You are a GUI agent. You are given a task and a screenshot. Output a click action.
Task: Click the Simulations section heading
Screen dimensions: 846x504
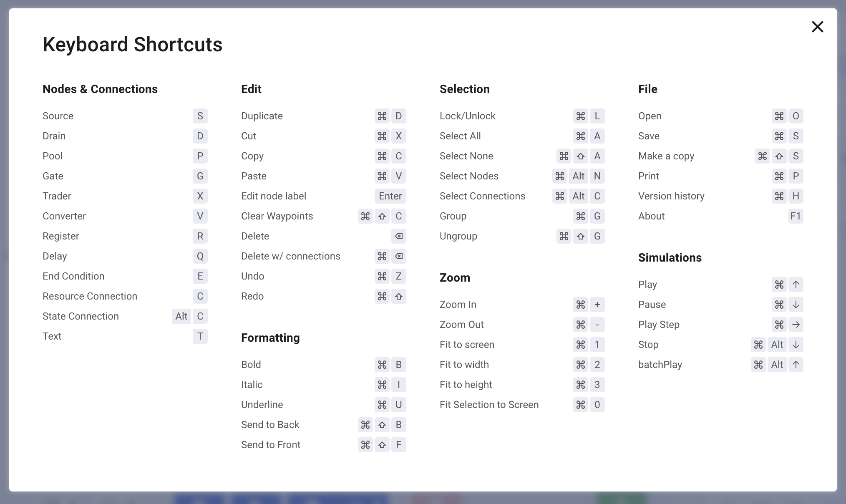(x=670, y=257)
